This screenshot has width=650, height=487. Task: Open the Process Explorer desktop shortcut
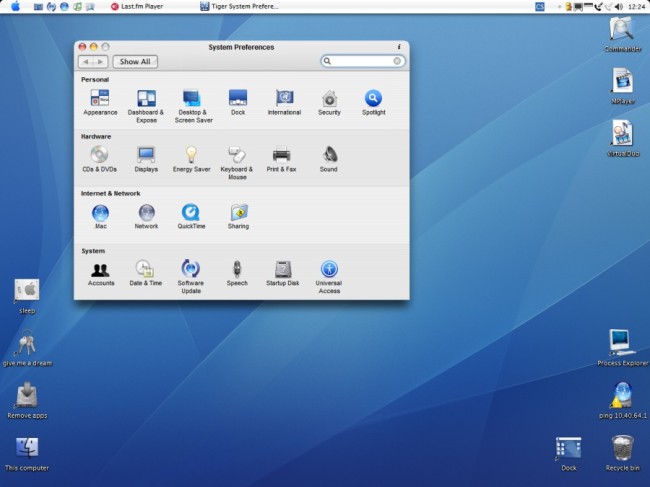(x=623, y=347)
